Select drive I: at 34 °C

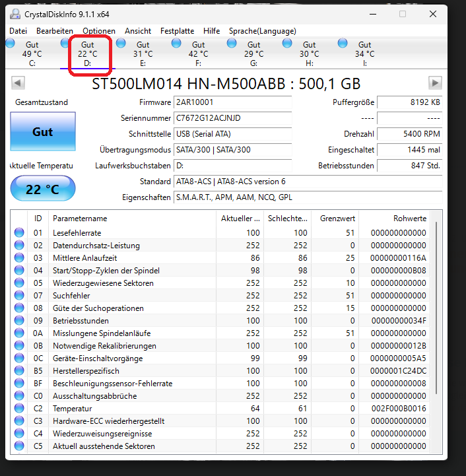click(364, 53)
